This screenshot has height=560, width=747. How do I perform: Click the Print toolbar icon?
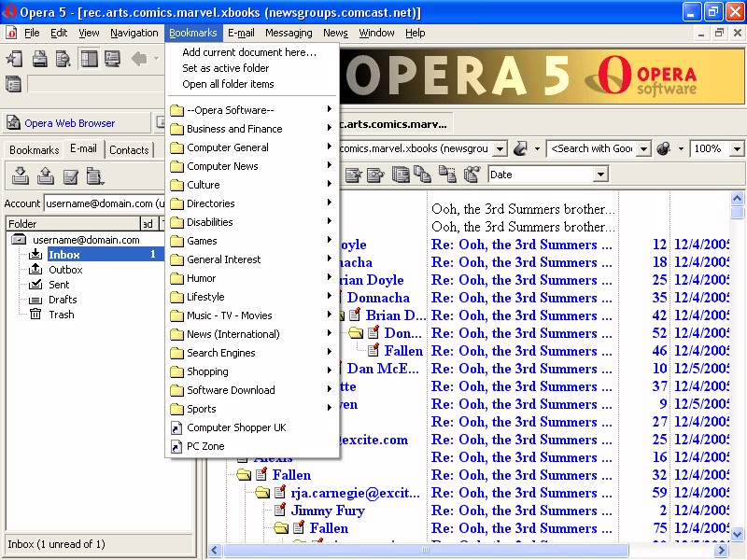tap(39, 59)
